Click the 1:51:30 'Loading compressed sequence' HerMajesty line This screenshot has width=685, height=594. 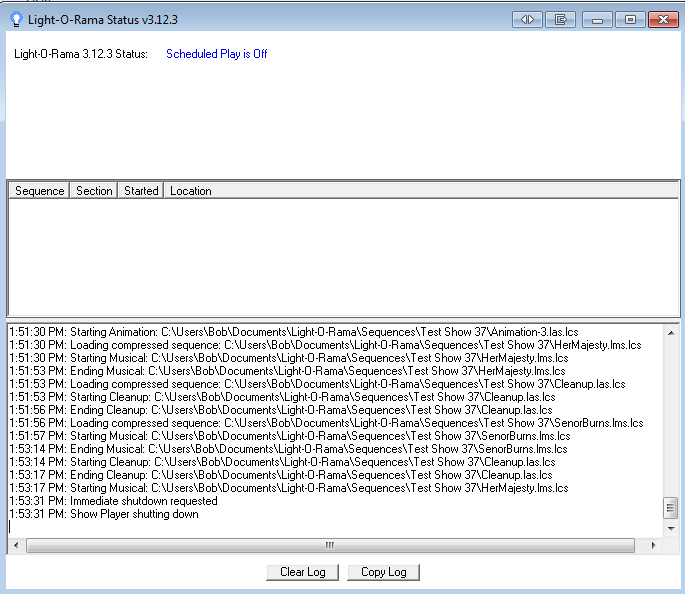click(325, 345)
